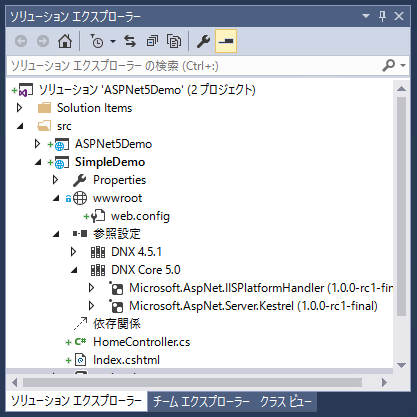Click the ASPNet5Demo web project icon
Screen dimensions: 417x417
click(61, 144)
